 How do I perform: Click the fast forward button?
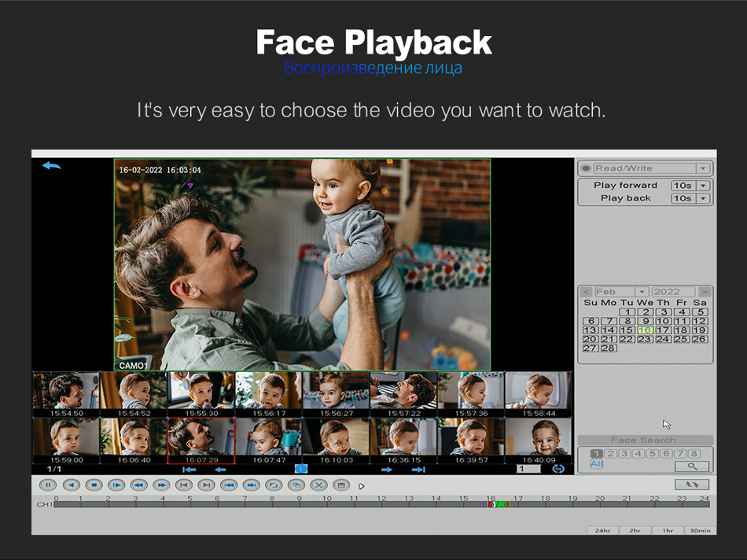point(161,485)
